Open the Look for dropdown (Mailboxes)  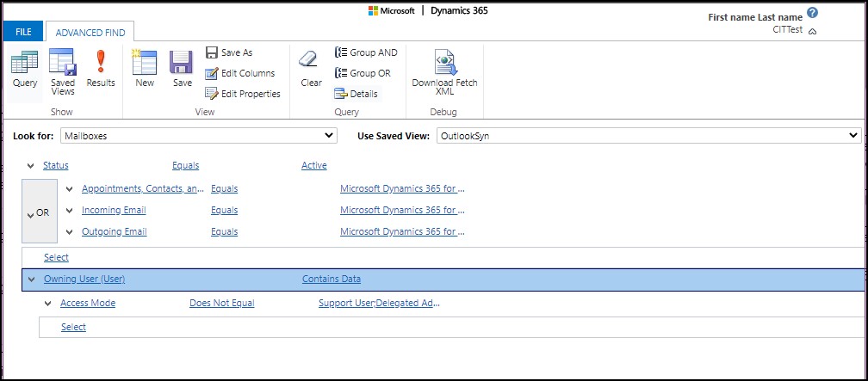click(199, 136)
